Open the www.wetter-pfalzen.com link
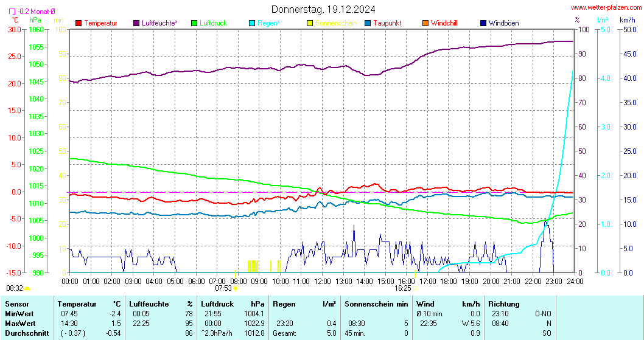 (606, 7)
